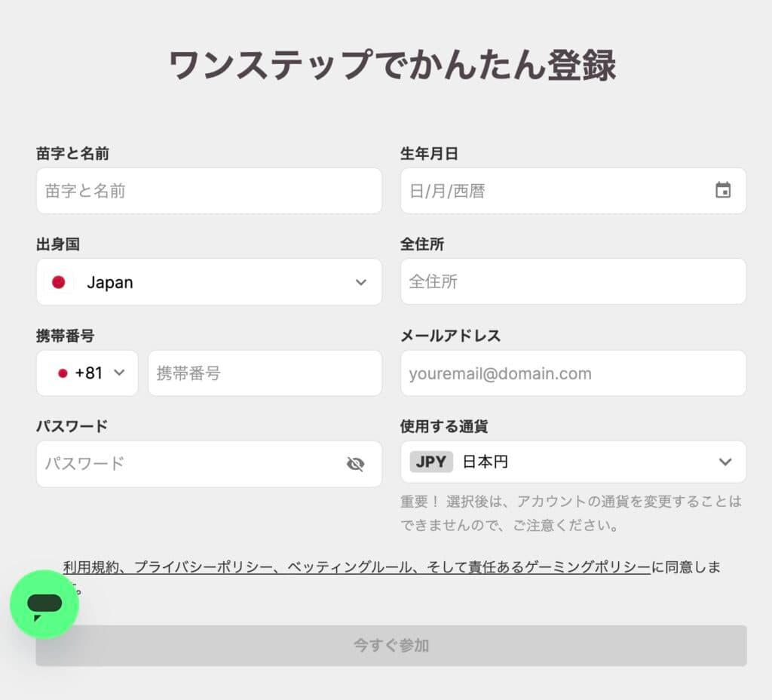Image resolution: width=772 pixels, height=700 pixels.
Task: Expand the 使用する通貨 dropdown arrow
Action: point(725,462)
